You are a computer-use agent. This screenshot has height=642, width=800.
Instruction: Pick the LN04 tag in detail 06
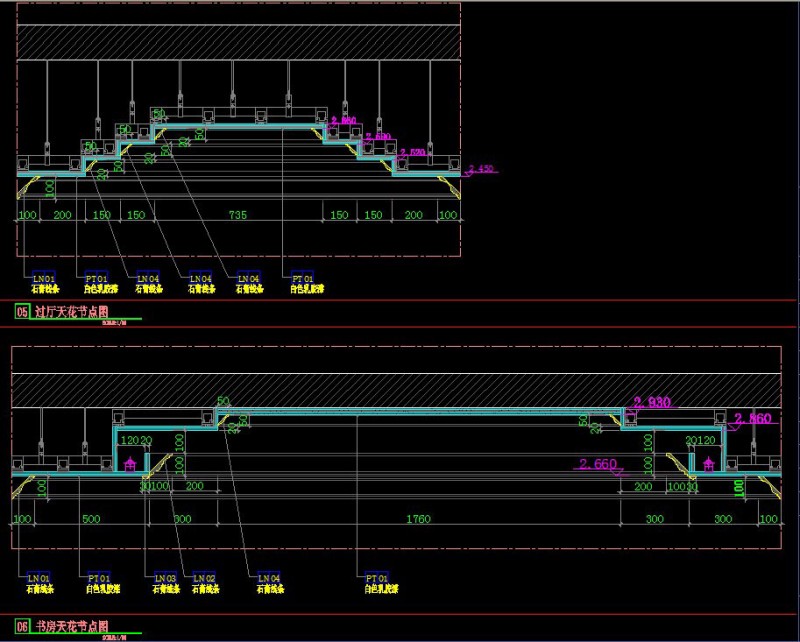pos(269,578)
